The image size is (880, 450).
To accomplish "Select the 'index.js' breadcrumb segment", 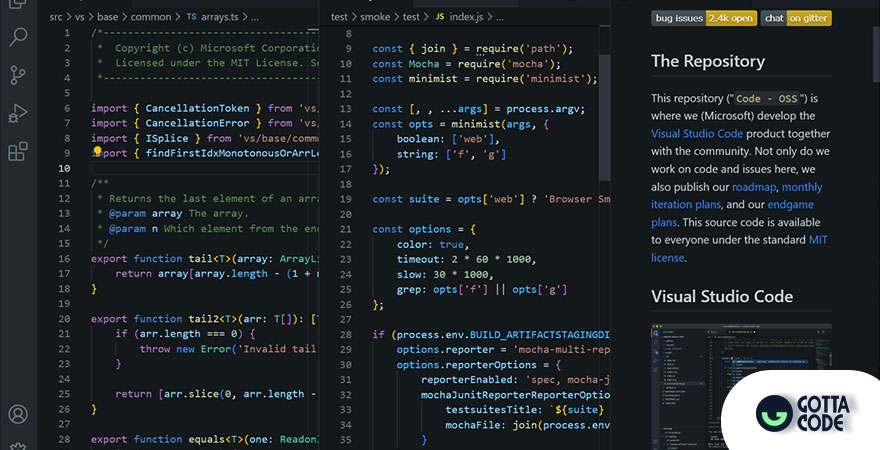I will pyautogui.click(x=466, y=17).
